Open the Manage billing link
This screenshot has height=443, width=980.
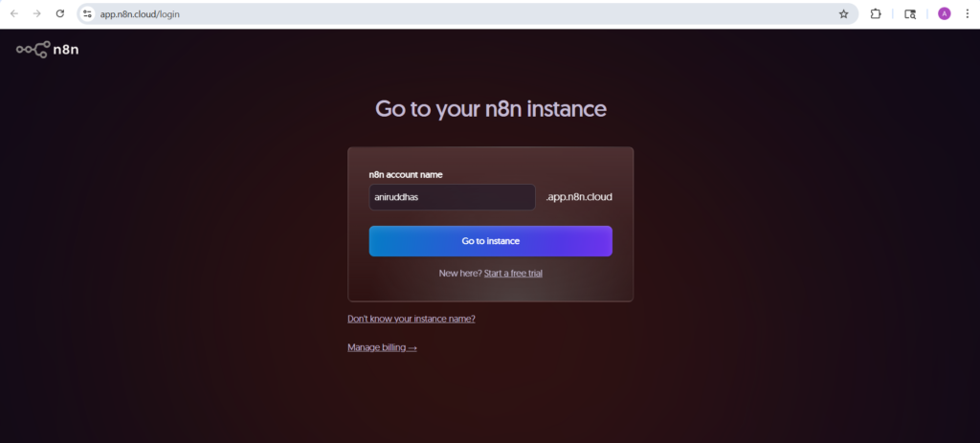tap(382, 347)
